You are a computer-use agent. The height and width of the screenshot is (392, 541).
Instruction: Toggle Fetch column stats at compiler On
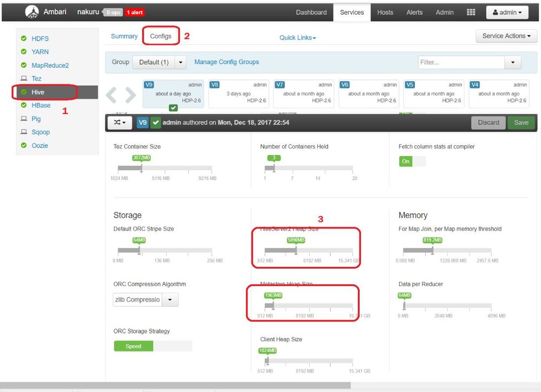point(412,161)
